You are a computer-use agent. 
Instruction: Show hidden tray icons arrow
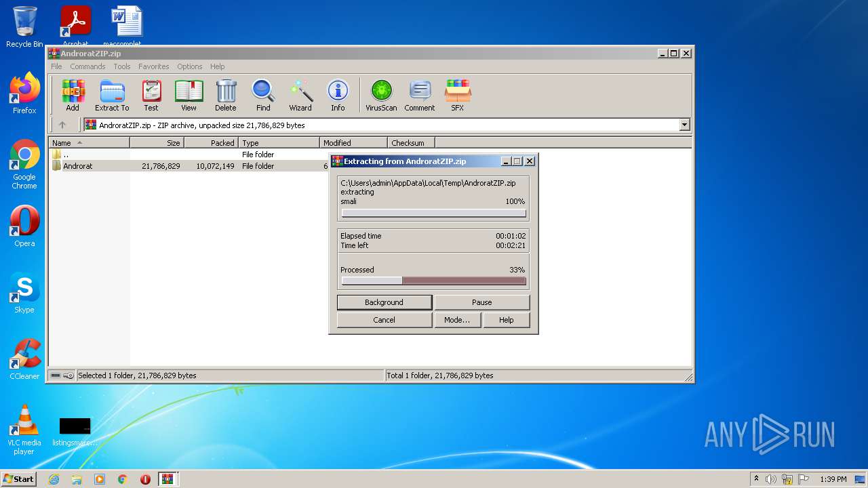pos(756,479)
